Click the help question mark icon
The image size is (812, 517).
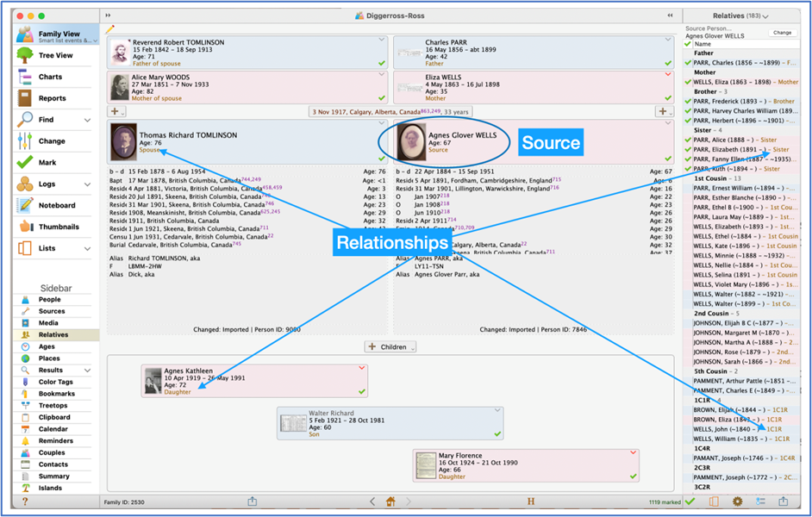click(x=25, y=501)
